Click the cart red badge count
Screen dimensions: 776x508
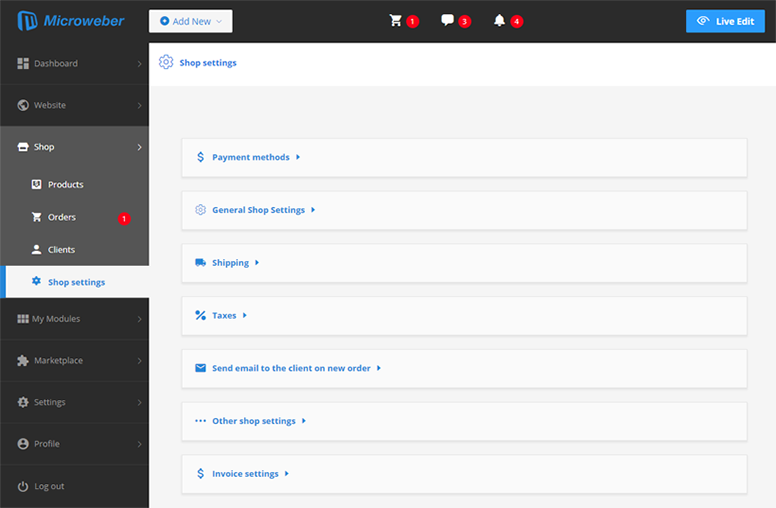click(412, 22)
